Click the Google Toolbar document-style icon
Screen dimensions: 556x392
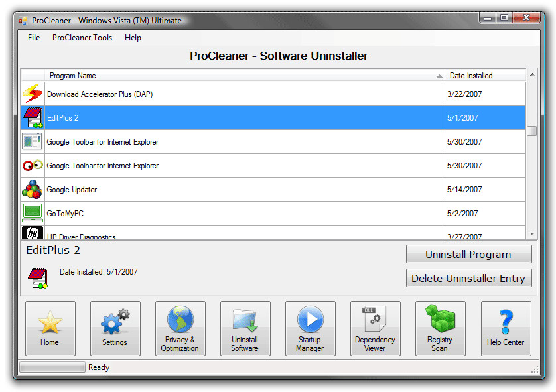(x=32, y=141)
